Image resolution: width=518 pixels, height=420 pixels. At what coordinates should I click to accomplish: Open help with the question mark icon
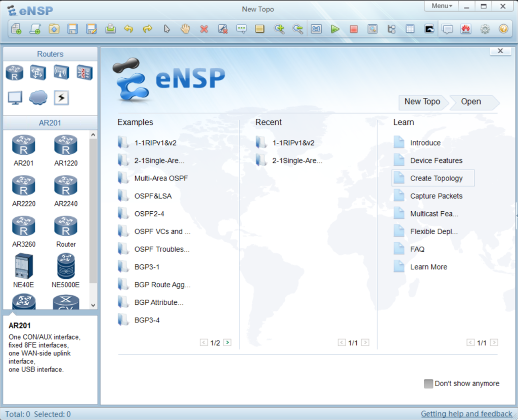pyautogui.click(x=503, y=29)
